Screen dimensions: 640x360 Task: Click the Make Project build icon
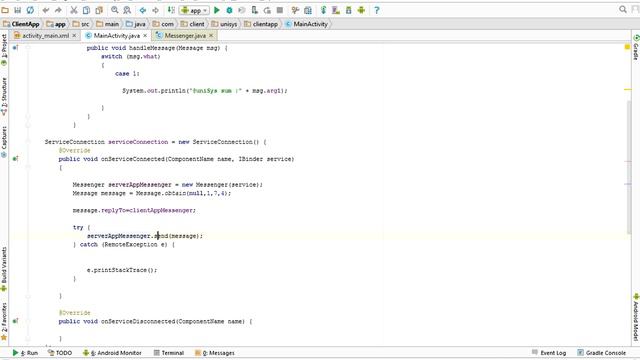click(171, 10)
